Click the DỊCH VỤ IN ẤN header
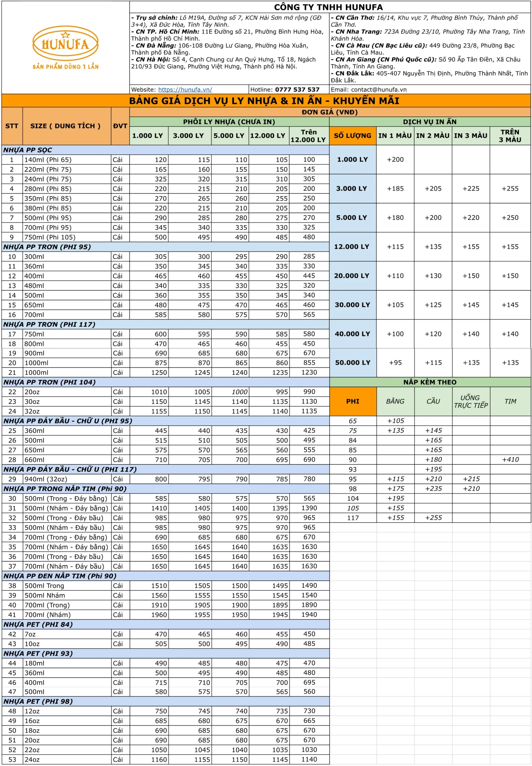 coord(430,122)
